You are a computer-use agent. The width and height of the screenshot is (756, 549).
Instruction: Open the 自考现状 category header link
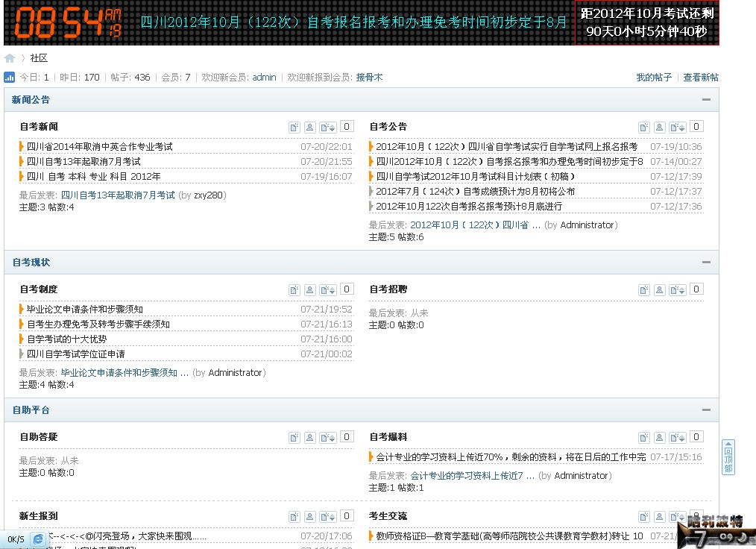tap(31, 263)
